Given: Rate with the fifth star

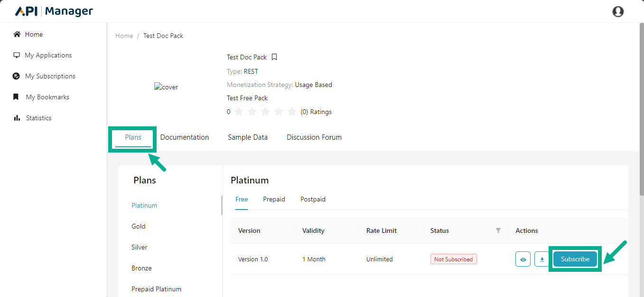Looking at the screenshot, I should pyautogui.click(x=292, y=112).
